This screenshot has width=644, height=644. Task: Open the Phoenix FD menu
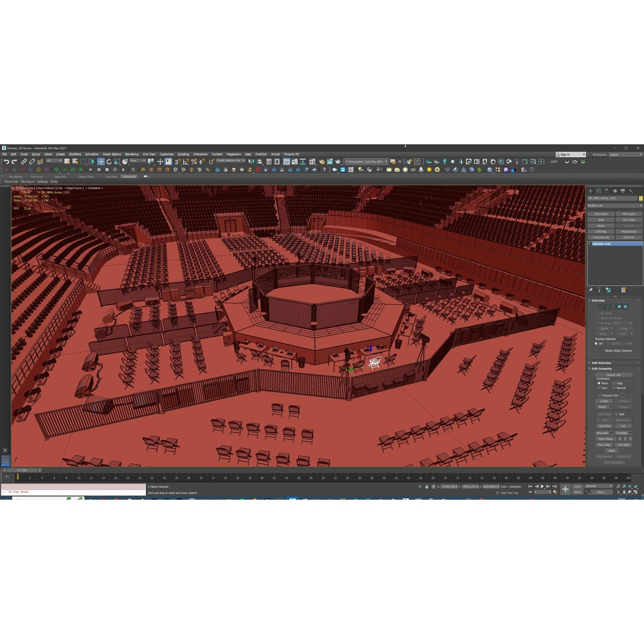click(x=292, y=154)
